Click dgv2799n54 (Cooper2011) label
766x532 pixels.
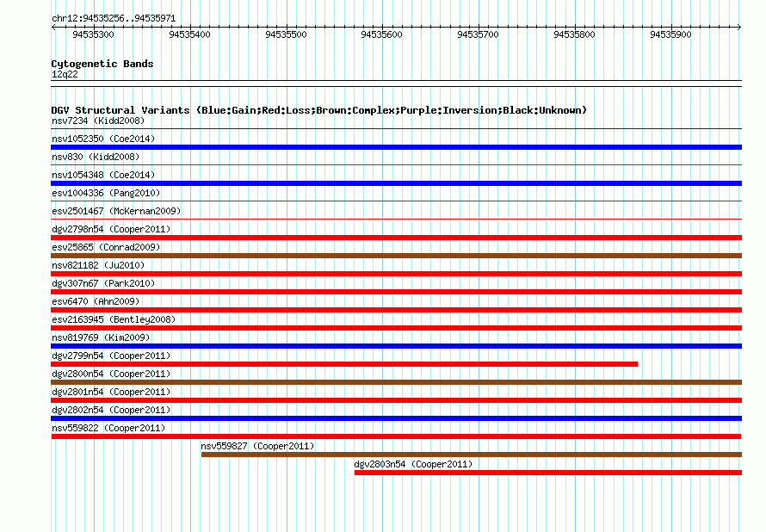click(111, 356)
